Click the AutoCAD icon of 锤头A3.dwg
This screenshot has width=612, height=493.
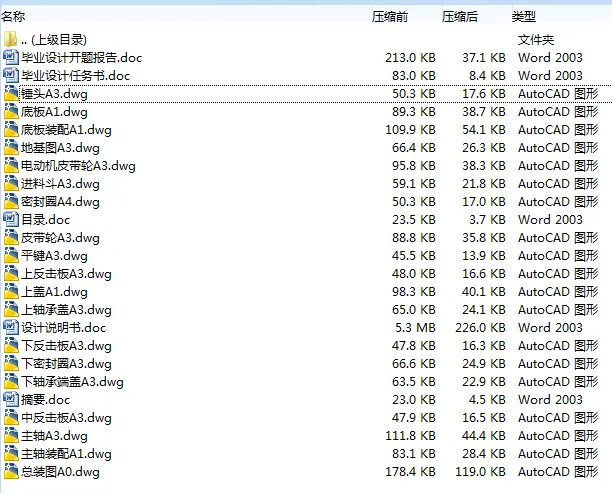click(x=11, y=94)
